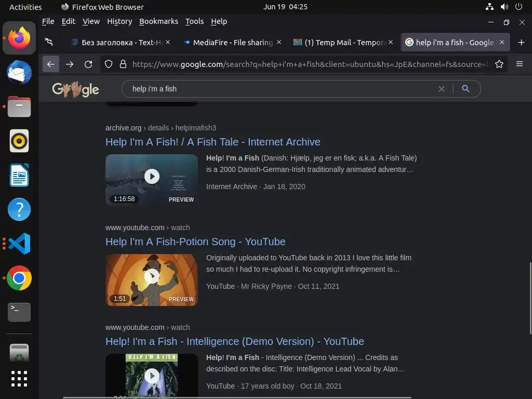Click the Google doodle logo
This screenshot has height=399, width=532.
coord(75,89)
